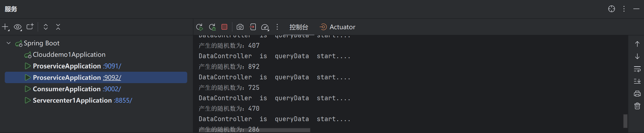
Task: Switch to the Actuator tab
Action: tap(337, 27)
